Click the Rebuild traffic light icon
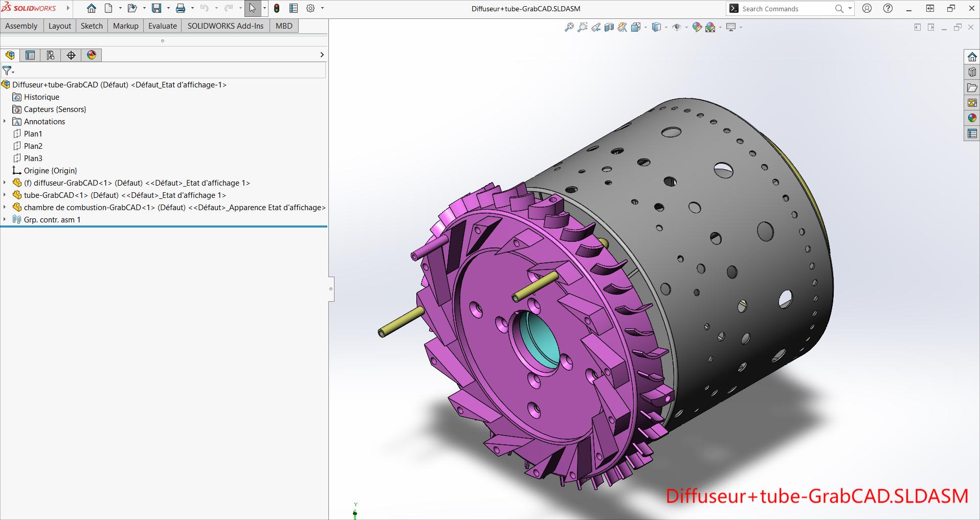 [x=277, y=8]
